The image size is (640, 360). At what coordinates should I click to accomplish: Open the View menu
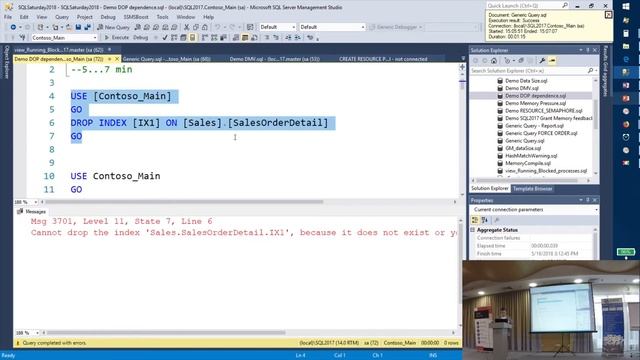[x=42, y=17]
